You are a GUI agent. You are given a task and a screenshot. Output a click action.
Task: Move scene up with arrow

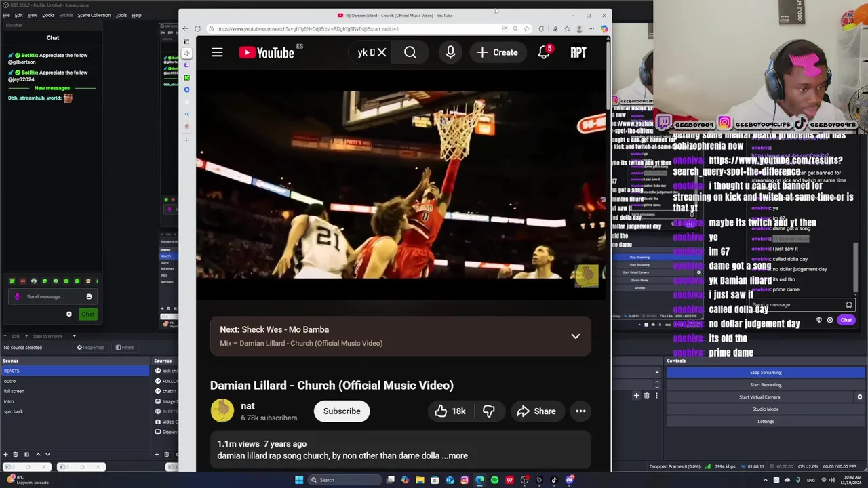38,454
